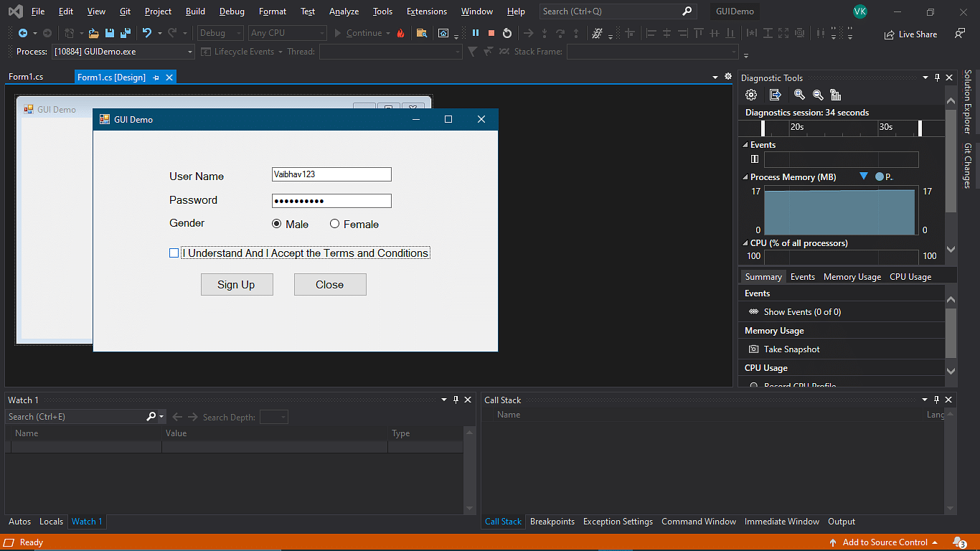Stop debugging with red square icon

click(x=491, y=33)
